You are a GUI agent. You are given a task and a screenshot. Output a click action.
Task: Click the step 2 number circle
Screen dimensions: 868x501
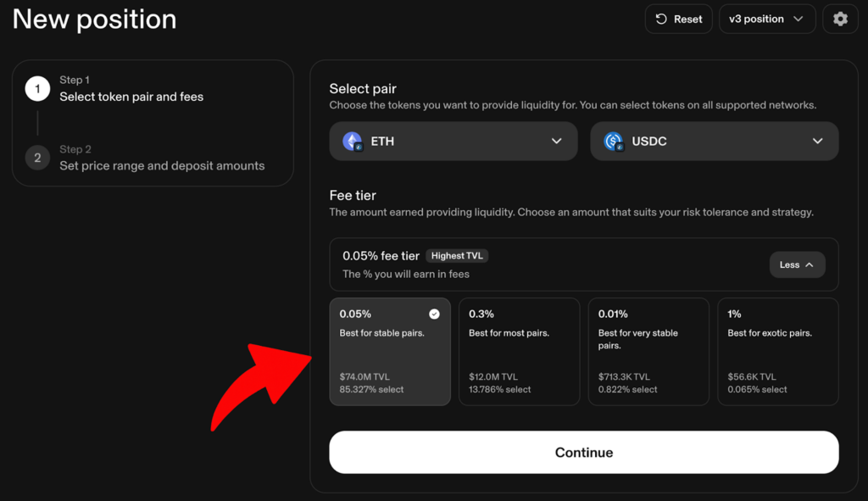point(37,158)
